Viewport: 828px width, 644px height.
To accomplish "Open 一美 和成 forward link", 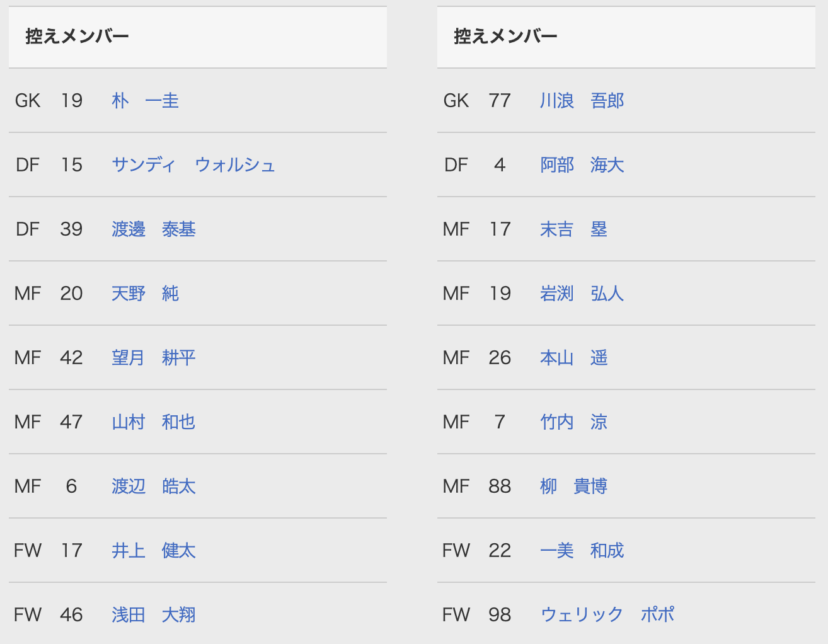I will coord(582,551).
